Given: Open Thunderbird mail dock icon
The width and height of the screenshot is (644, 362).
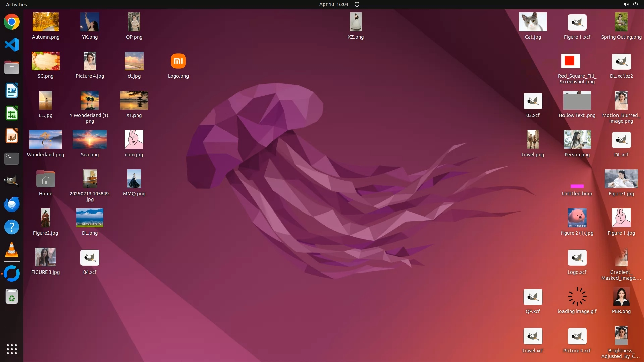Looking at the screenshot, I should point(12,204).
